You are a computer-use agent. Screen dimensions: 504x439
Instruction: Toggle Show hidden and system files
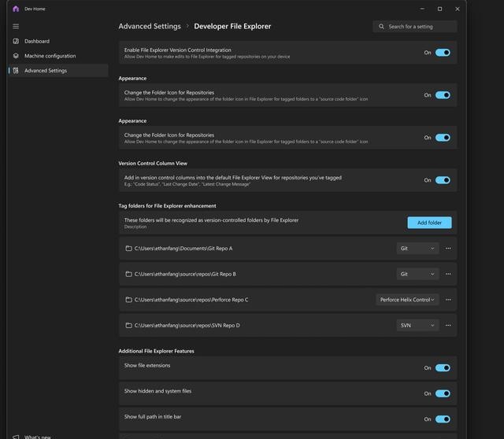click(443, 393)
